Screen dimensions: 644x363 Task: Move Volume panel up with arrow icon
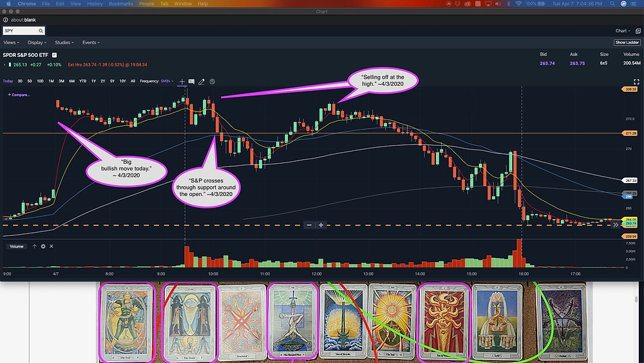coord(35,246)
